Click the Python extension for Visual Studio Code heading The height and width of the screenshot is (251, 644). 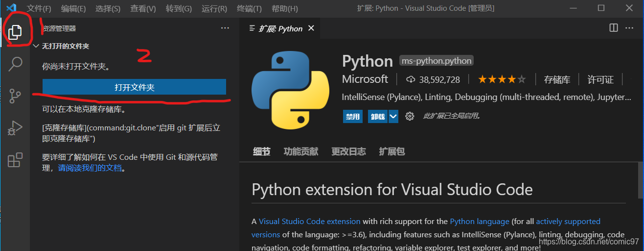click(392, 189)
